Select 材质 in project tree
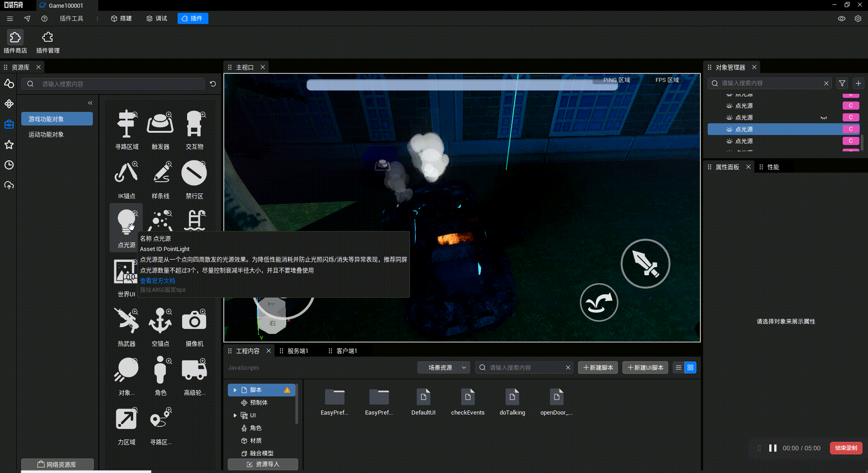 (256, 441)
